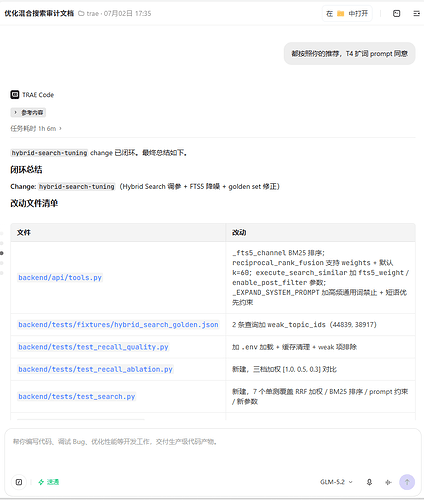Open test_recall_ablation.py file link
This screenshot has width=424, height=500.
click(95, 369)
